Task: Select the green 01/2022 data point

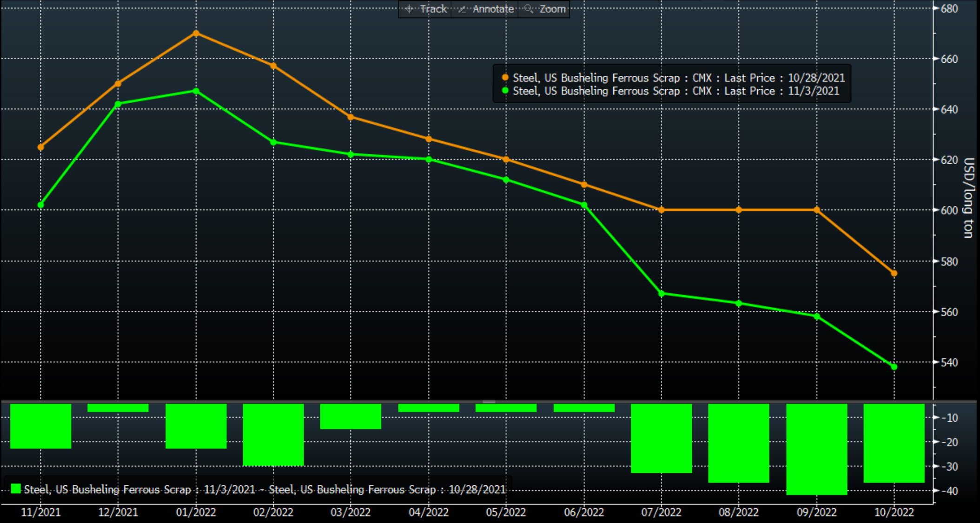Action: pyautogui.click(x=196, y=91)
